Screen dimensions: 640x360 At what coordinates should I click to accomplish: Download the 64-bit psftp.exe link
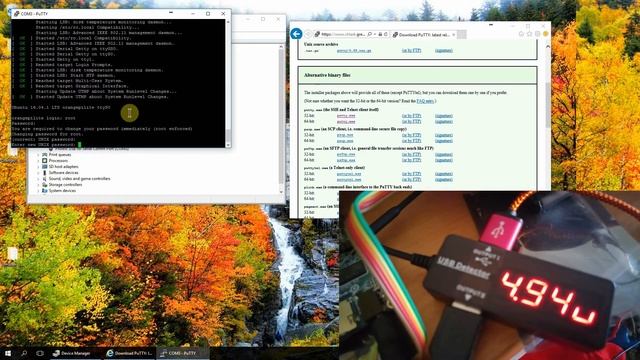click(x=346, y=160)
